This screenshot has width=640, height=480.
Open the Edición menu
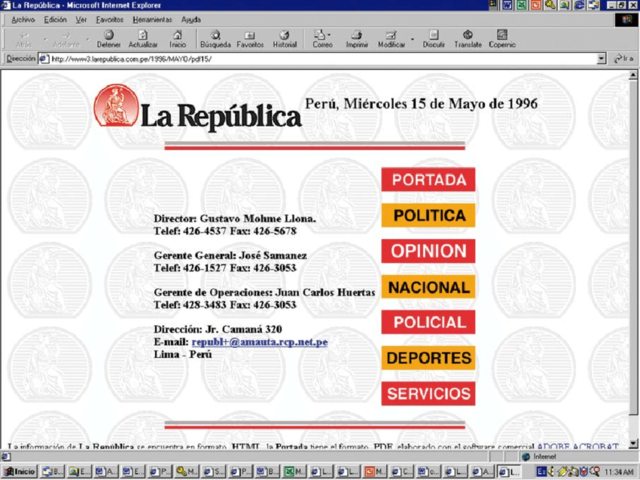pyautogui.click(x=55, y=20)
